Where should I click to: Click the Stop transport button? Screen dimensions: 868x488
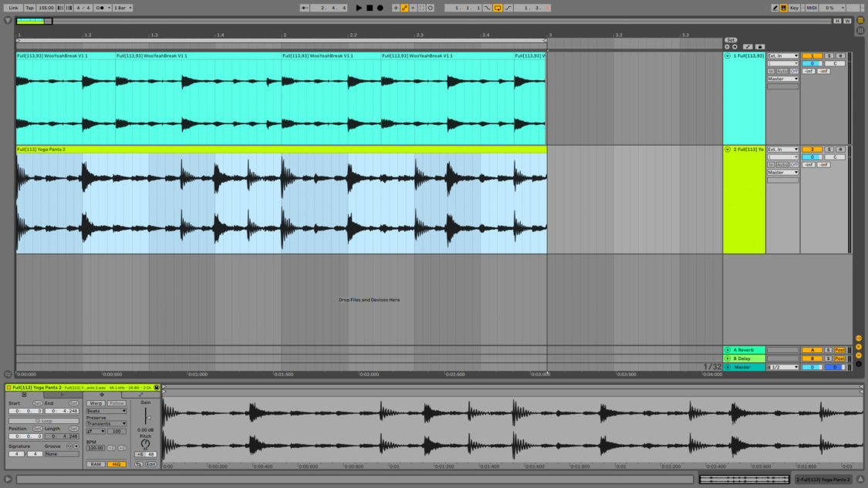(369, 8)
